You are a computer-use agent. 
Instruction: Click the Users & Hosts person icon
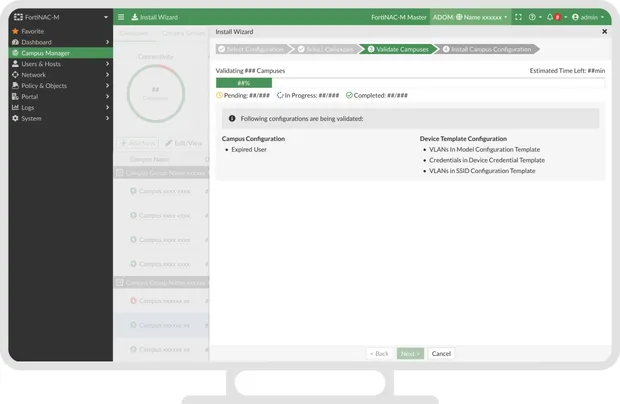tap(15, 64)
